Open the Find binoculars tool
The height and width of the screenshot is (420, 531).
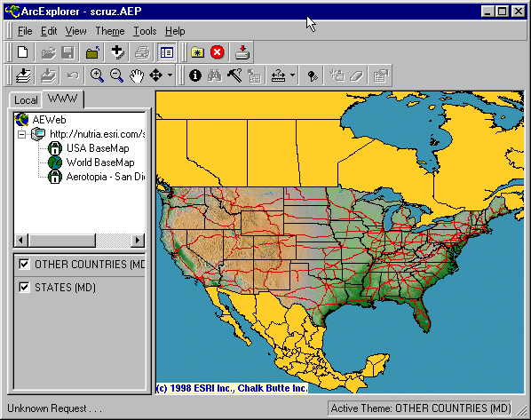[215, 75]
